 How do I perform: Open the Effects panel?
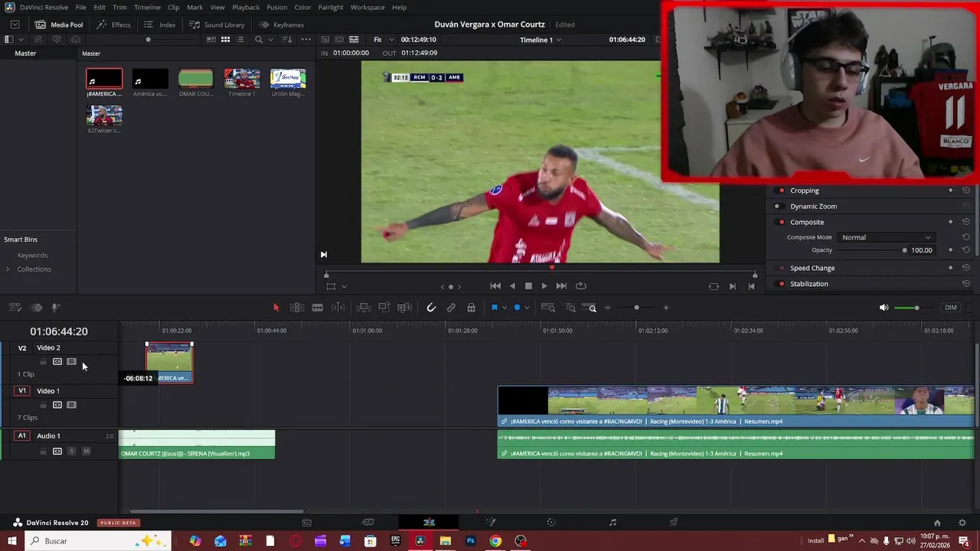(113, 24)
